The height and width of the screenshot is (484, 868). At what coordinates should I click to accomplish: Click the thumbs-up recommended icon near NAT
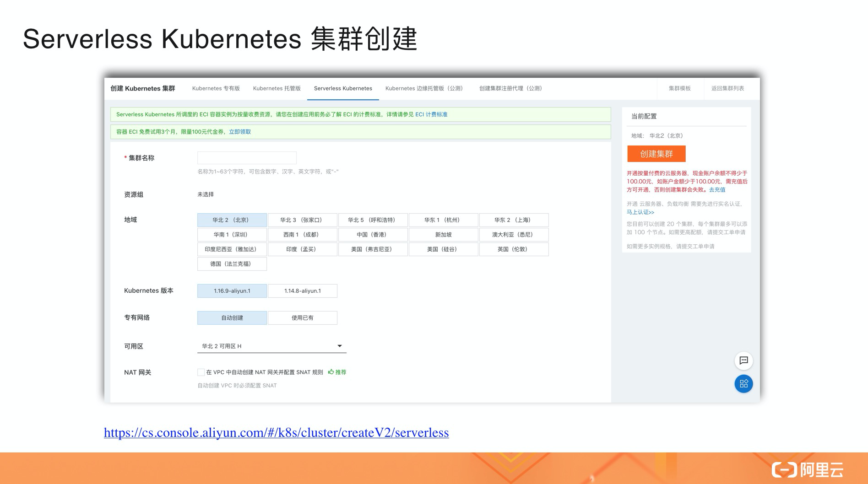point(331,372)
